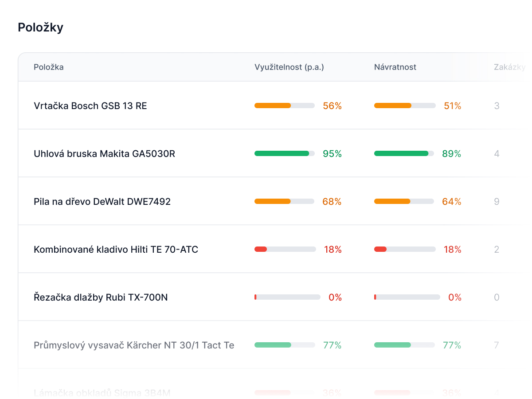Click the order count 9 for DeWalt saw

tap(497, 202)
